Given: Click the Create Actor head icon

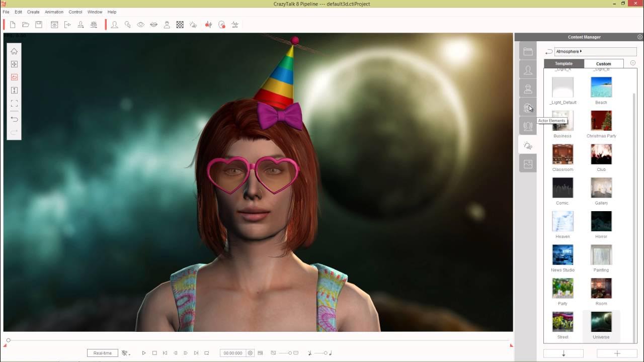Looking at the screenshot, I should coord(115,25).
